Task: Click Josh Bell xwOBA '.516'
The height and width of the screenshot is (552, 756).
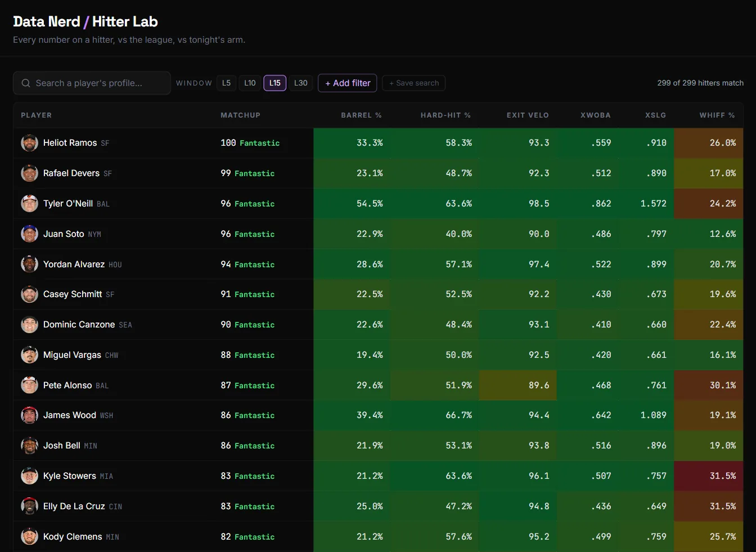Action: click(x=601, y=446)
